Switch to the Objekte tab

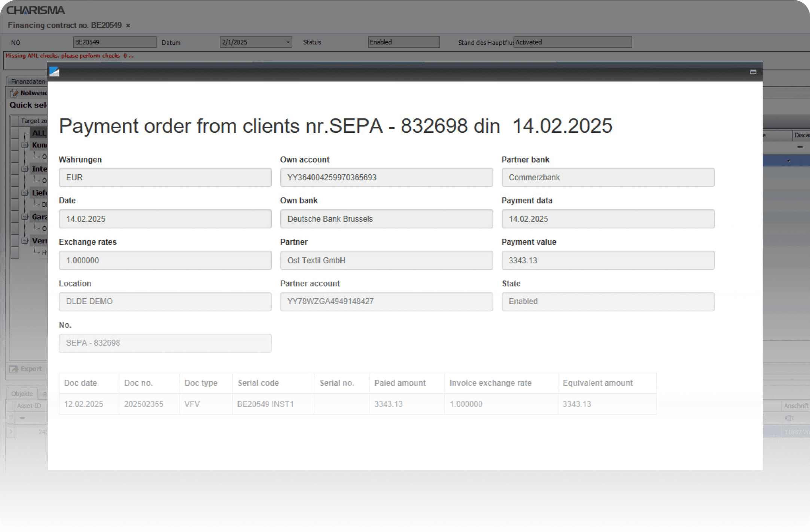point(22,394)
